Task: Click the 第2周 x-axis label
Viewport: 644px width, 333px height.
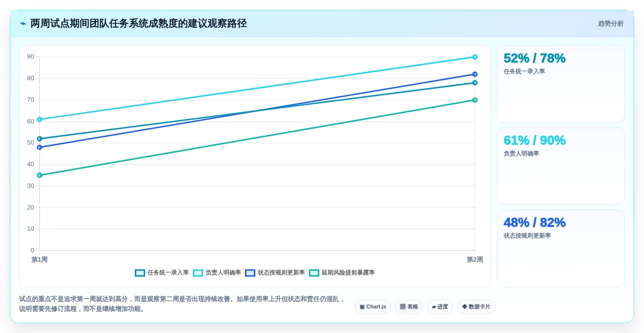Action: pos(475,260)
